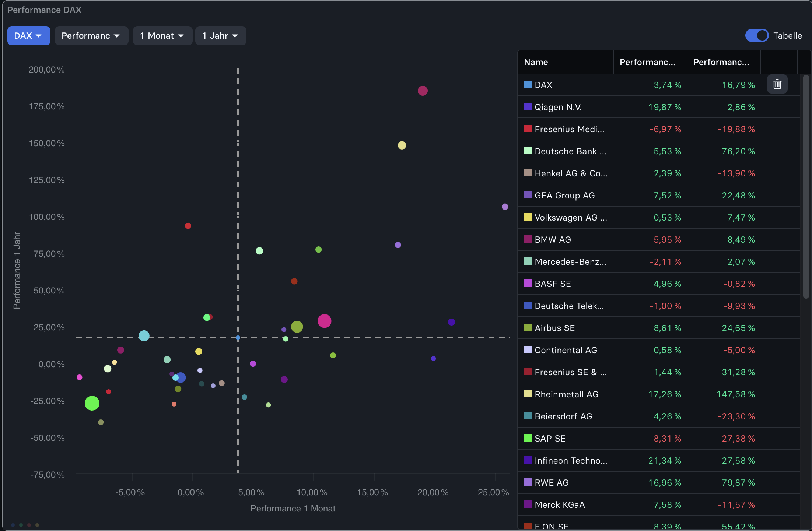
Task: Click the BMW AG pink indicator icon
Action: click(528, 239)
